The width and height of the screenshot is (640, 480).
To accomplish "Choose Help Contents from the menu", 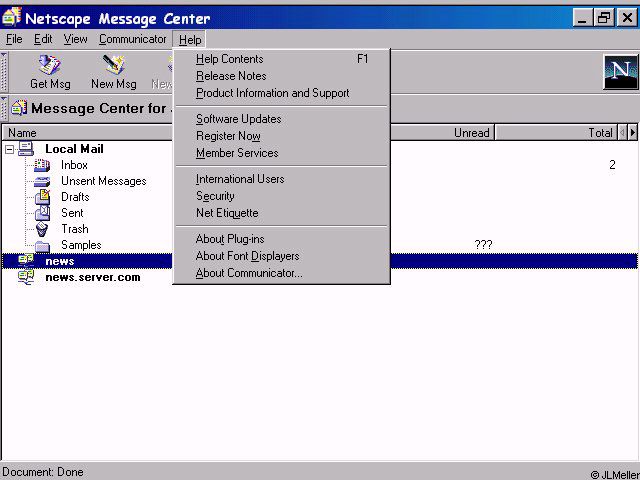I will 282,59.
